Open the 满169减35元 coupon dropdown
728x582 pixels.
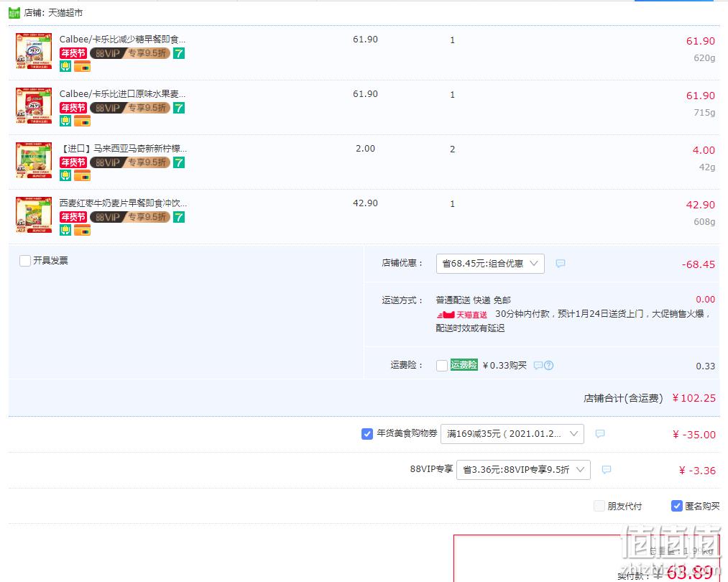click(512, 434)
